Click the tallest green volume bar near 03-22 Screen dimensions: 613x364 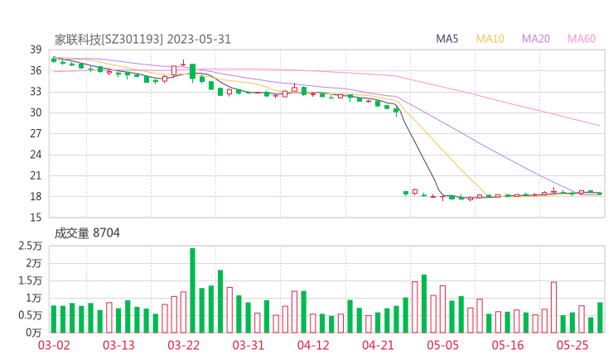(x=192, y=290)
